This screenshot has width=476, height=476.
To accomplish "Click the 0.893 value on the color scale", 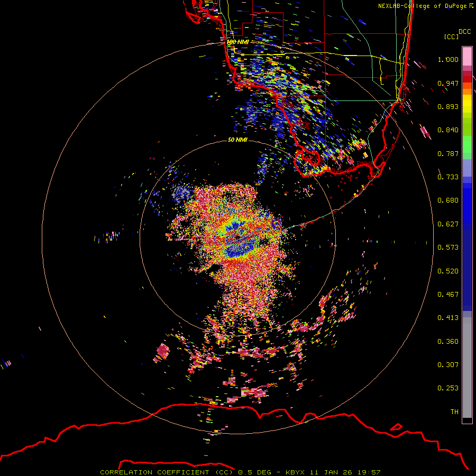I will pos(448,106).
